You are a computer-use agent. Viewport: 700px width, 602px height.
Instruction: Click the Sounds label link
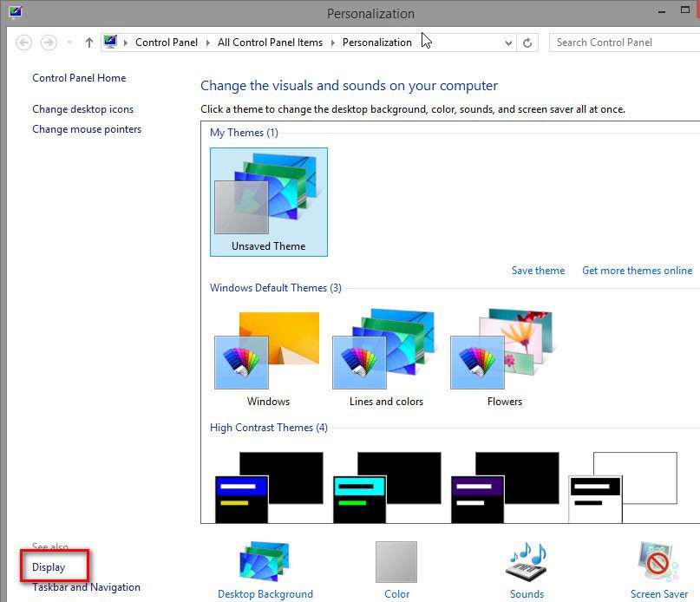(x=527, y=594)
